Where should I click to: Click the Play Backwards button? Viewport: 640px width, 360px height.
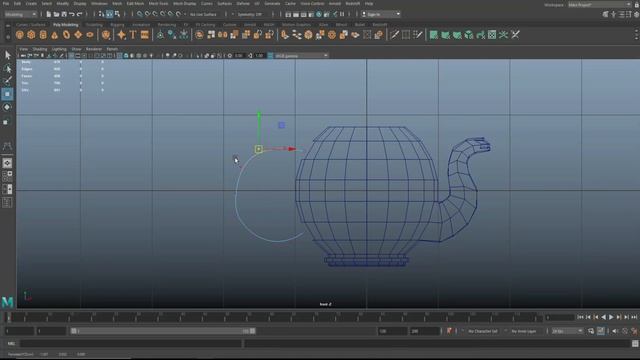click(603, 317)
